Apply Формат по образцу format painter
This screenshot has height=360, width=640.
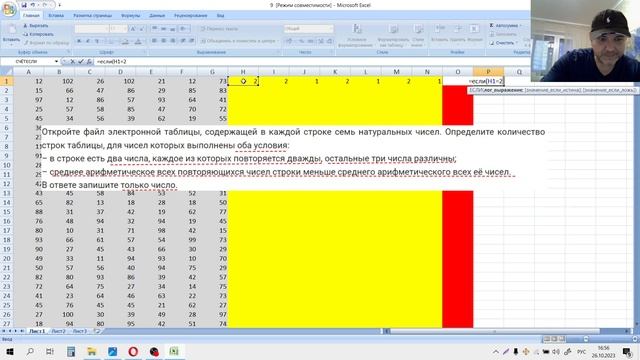(x=46, y=42)
